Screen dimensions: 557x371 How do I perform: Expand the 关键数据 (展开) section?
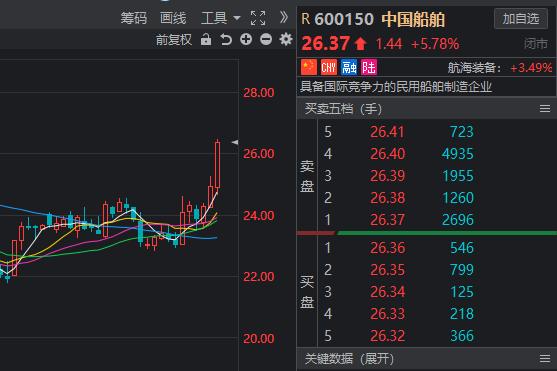point(349,359)
